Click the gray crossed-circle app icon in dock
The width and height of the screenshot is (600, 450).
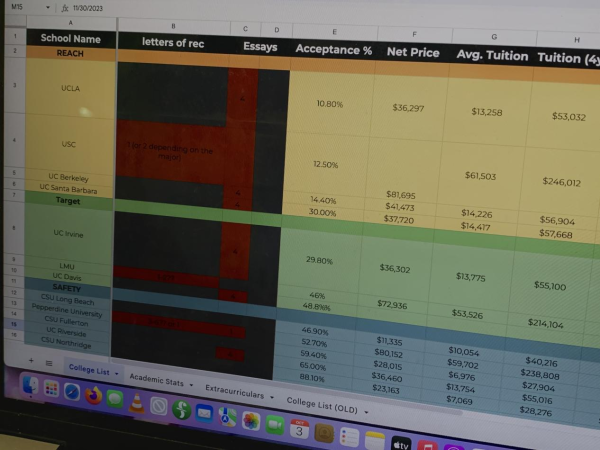point(158,406)
